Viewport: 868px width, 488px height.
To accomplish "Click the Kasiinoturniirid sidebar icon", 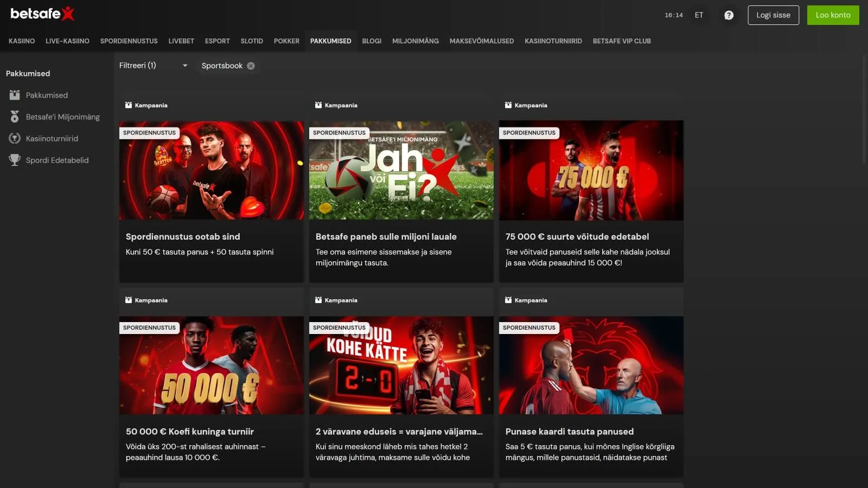I will tap(15, 138).
